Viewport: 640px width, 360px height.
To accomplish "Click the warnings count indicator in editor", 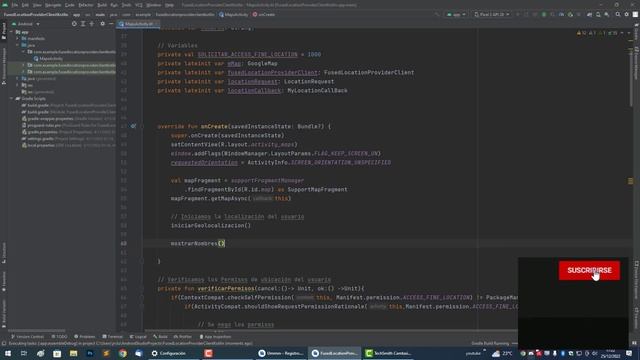I will pos(582,33).
